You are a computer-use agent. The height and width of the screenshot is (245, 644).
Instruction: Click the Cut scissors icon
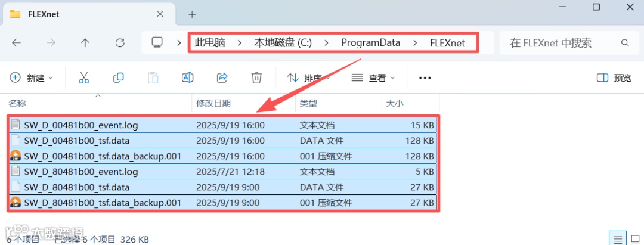[x=84, y=77]
